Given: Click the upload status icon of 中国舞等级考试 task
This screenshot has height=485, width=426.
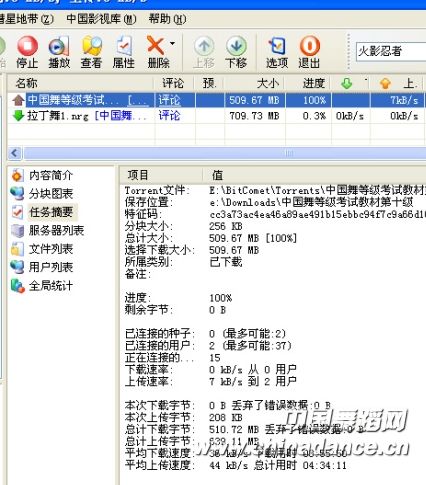Looking at the screenshot, I should pos(18,100).
